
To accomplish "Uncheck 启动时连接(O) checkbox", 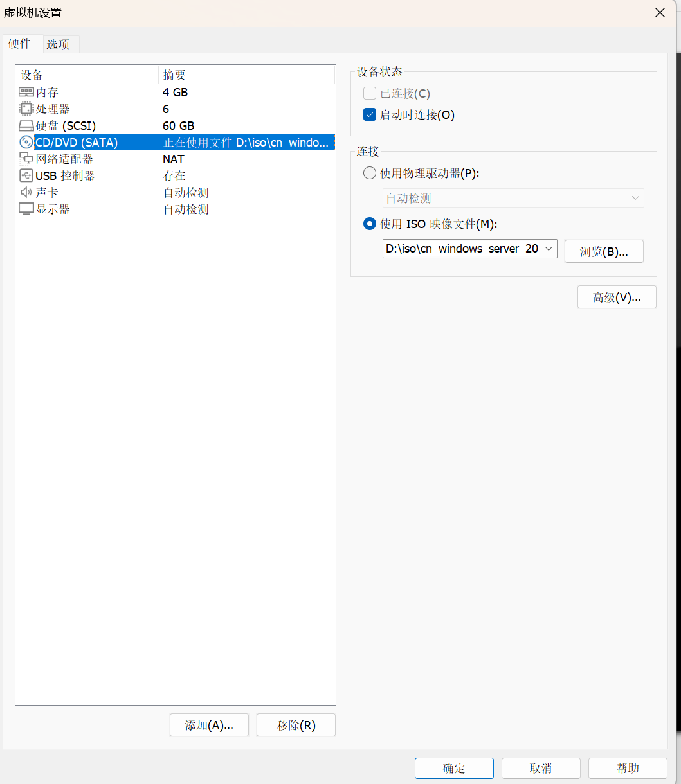I will (x=370, y=115).
